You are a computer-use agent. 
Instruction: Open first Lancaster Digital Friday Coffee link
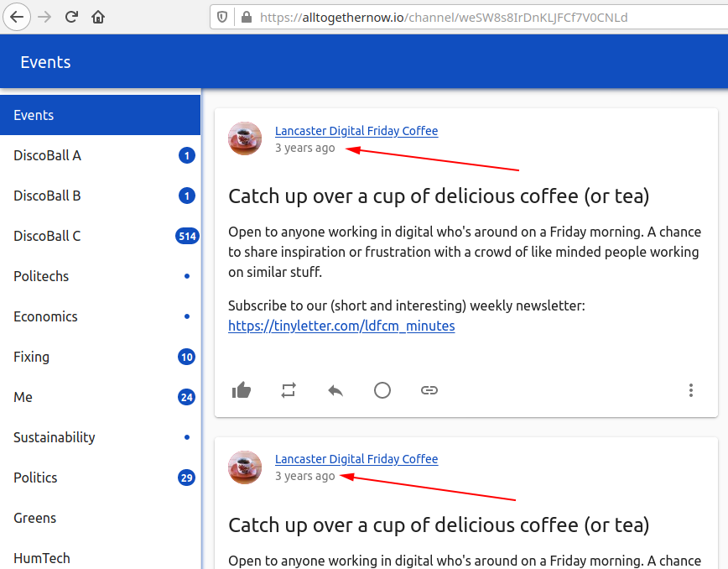coord(356,131)
